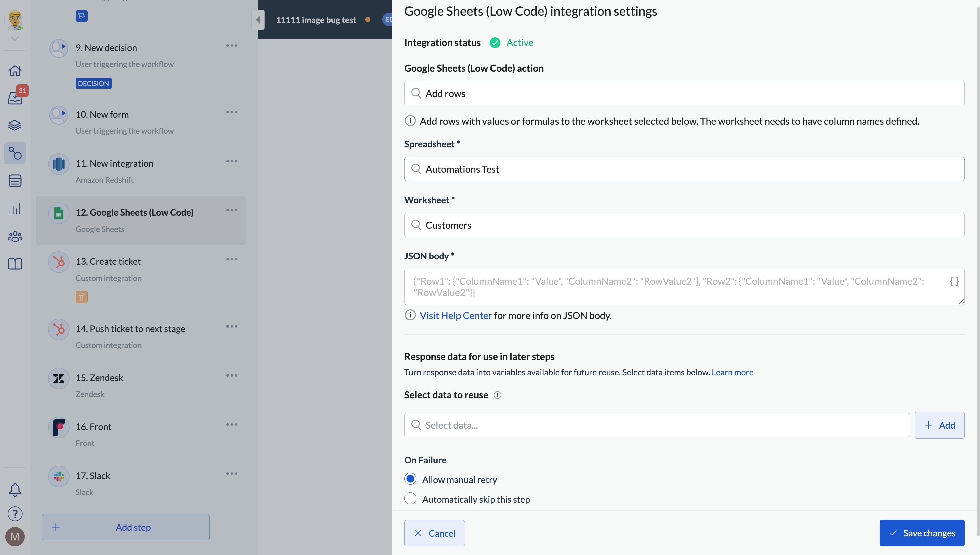Insert a variable using the {} icon

coord(954,281)
